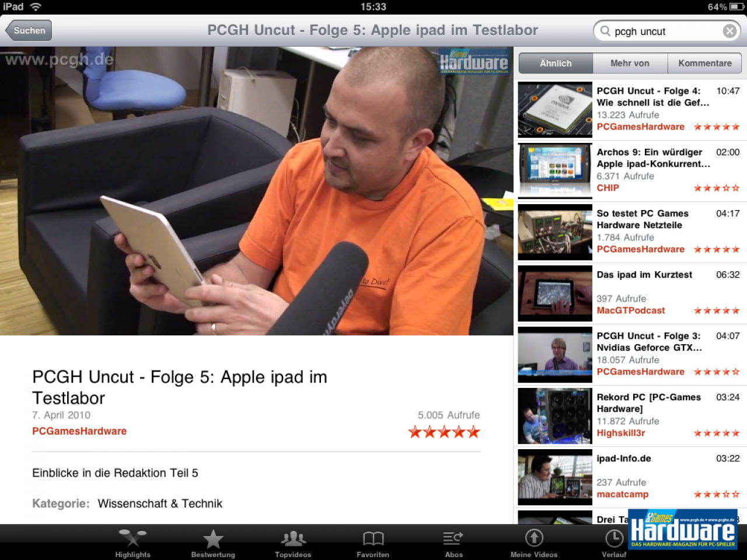
Task: Select title 'ipad-Info.de' in list
Action: (624, 459)
